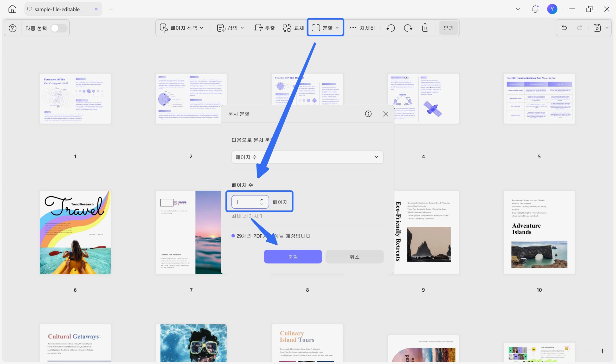Click the info icon in 문서 분할 dialog
Image resolution: width=616 pixels, height=364 pixels.
[368, 114]
